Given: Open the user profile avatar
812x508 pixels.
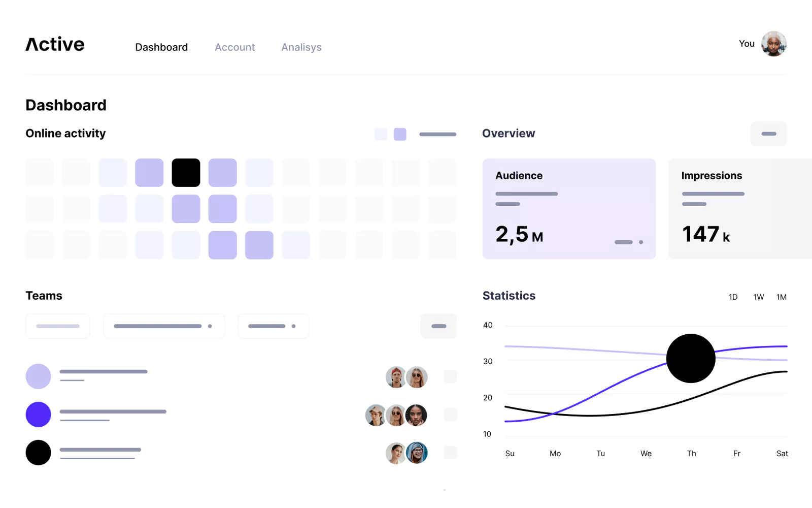Looking at the screenshot, I should [773, 44].
